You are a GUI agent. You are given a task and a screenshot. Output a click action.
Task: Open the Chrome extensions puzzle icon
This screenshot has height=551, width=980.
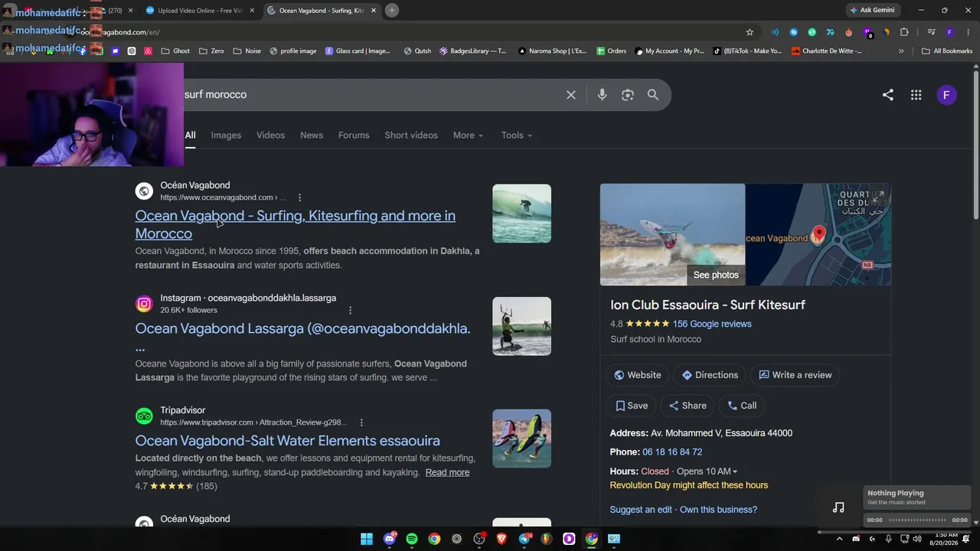point(904,32)
